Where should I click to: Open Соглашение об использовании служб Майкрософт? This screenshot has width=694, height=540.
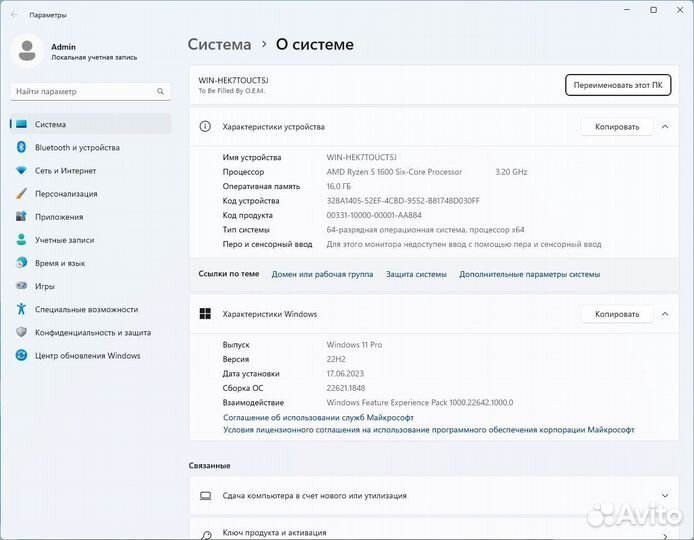pos(318,417)
